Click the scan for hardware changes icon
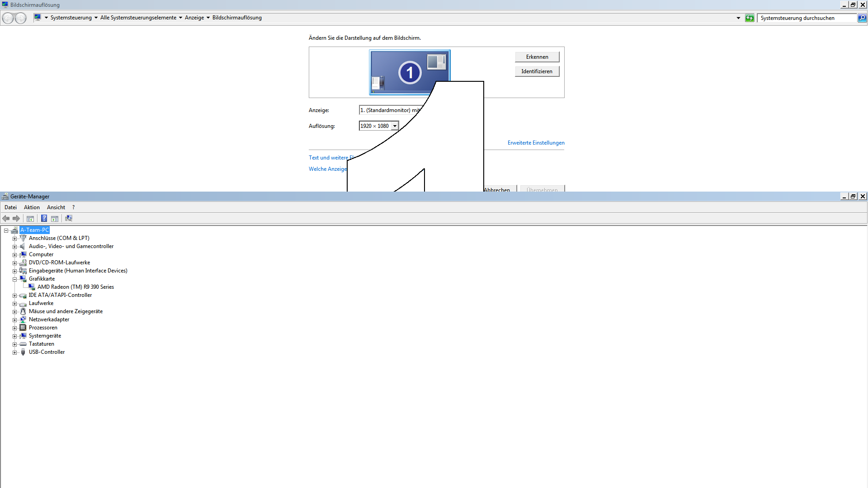The width and height of the screenshot is (868, 488). click(x=69, y=219)
